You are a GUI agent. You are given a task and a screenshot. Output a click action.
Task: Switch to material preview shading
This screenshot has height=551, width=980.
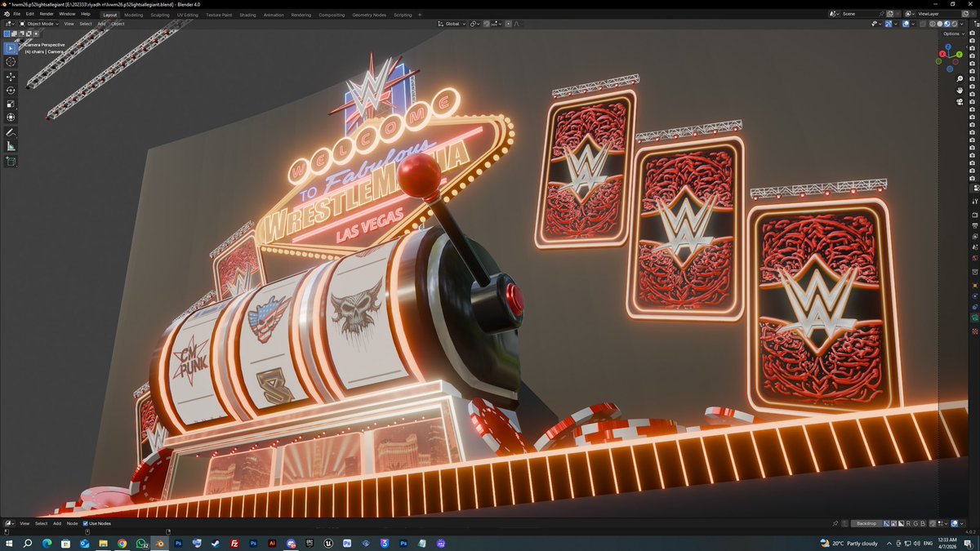[947, 24]
